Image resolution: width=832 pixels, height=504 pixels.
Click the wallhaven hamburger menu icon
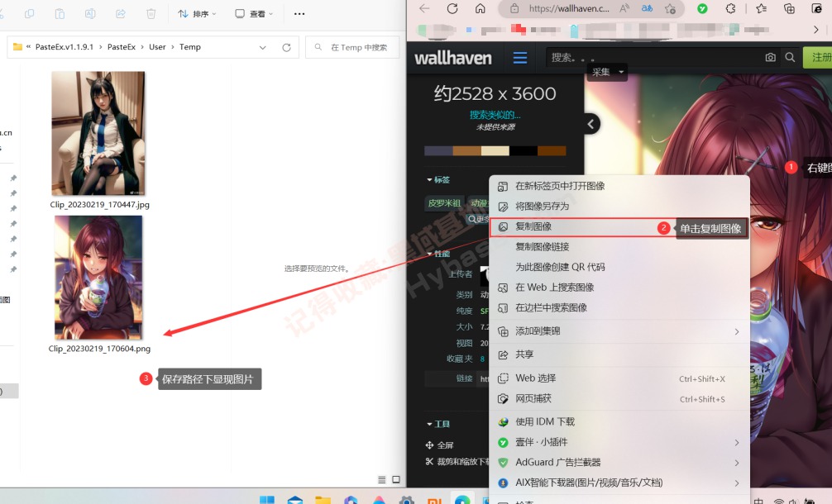coord(520,58)
